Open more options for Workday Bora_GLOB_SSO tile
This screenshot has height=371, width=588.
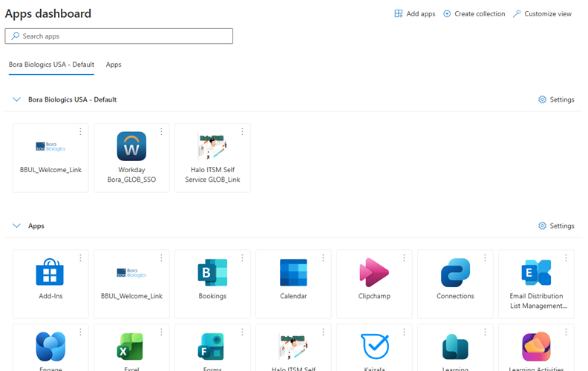[161, 131]
